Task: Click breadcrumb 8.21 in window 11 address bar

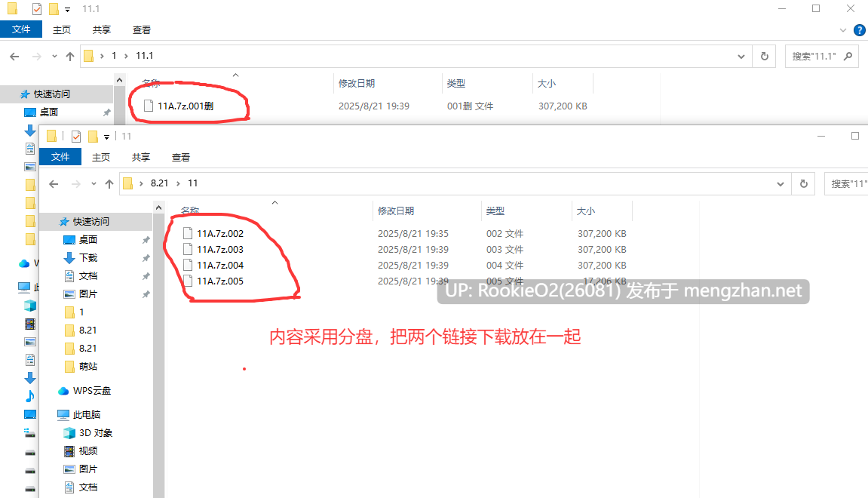Action: tap(159, 183)
